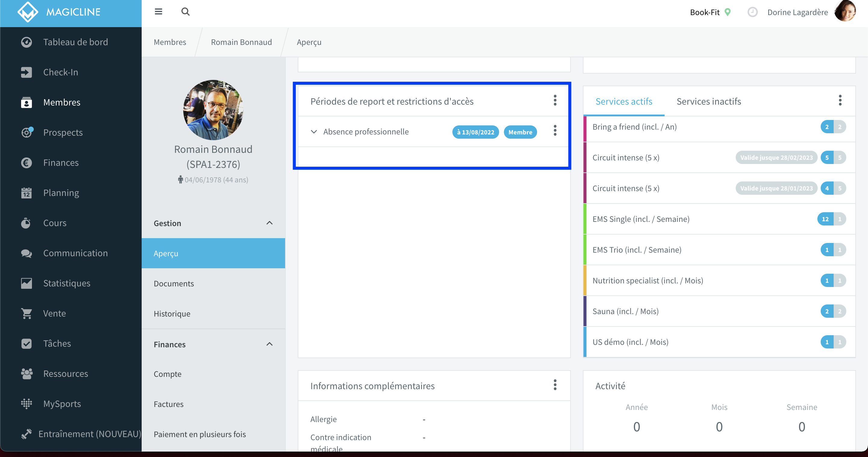Screen dimensions: 868x457
Task: Click the Aperçu breadcrumb
Action: point(309,43)
